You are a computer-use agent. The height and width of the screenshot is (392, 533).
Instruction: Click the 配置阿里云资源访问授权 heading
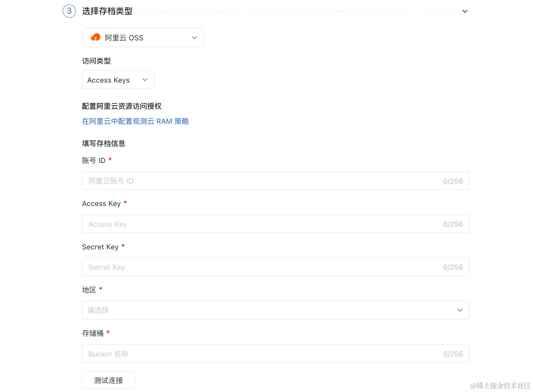[x=121, y=106]
